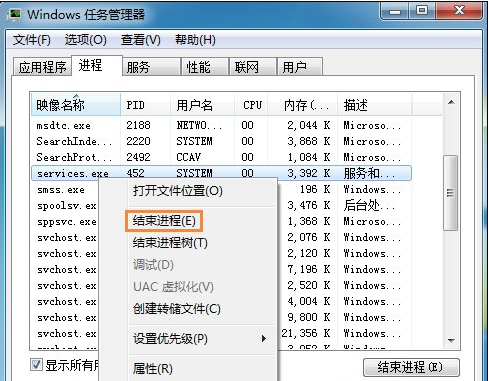
Task: Select the msdtc.exe process row
Action: [221, 125]
